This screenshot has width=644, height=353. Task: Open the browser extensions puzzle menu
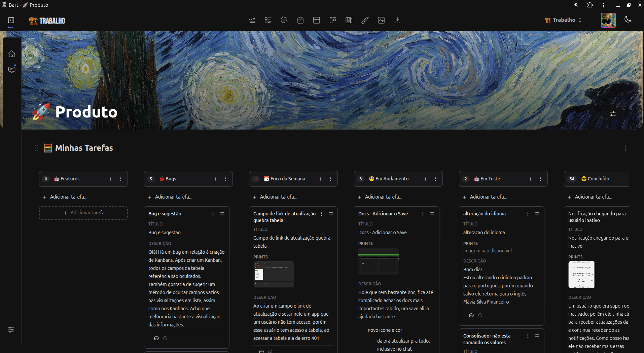590,5
